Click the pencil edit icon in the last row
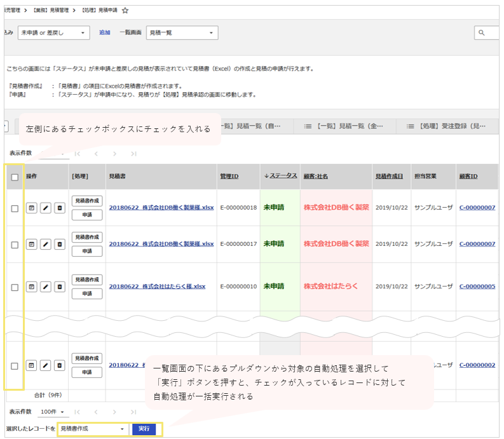 point(46,365)
